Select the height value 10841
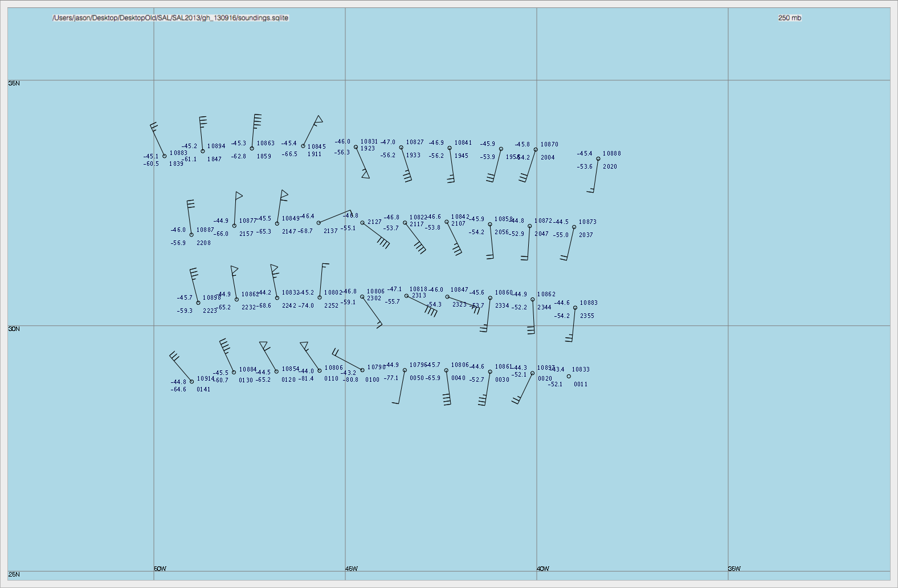The height and width of the screenshot is (588, 898). coord(463,143)
